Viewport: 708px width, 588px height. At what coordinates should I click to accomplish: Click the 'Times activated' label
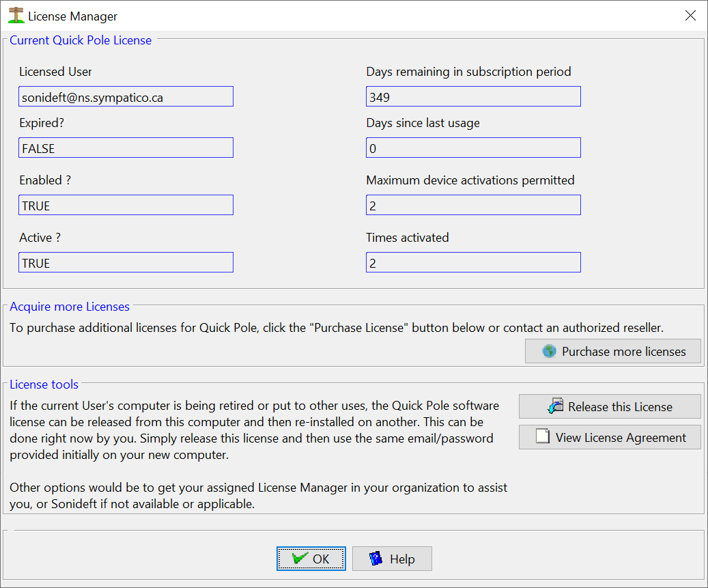click(x=408, y=238)
